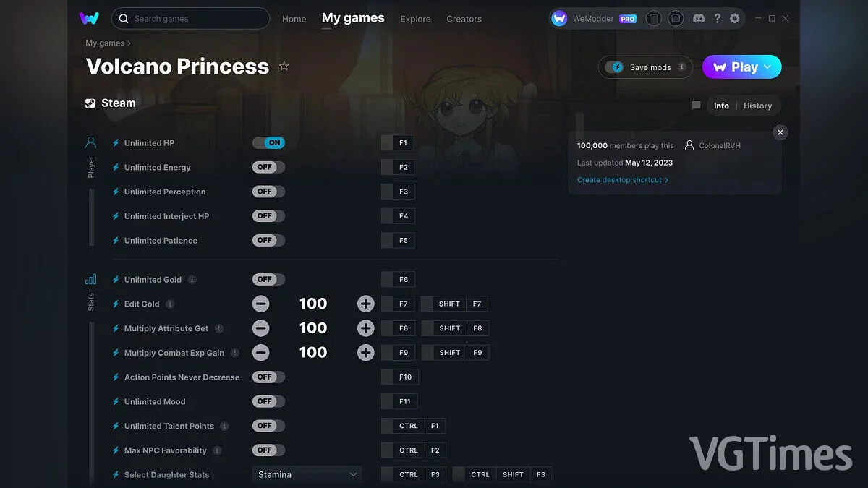This screenshot has width=868, height=488.
Task: Open the comments chat bubble icon
Action: tap(696, 106)
